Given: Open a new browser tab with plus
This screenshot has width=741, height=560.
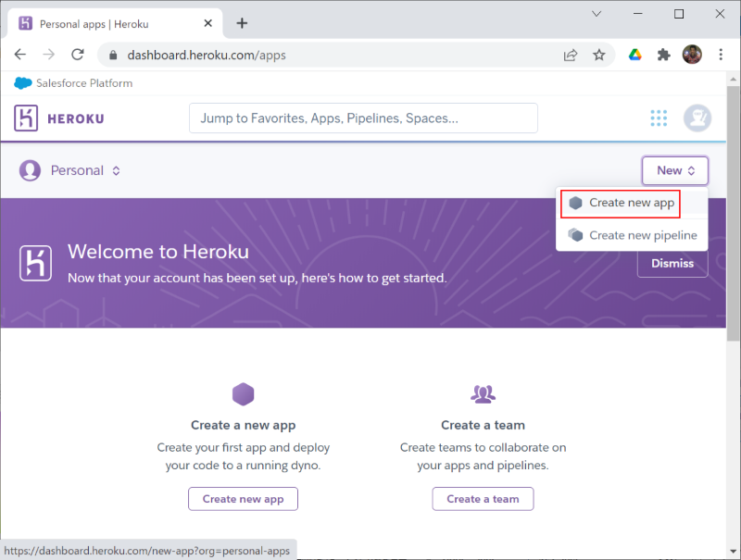Looking at the screenshot, I should 242,23.
